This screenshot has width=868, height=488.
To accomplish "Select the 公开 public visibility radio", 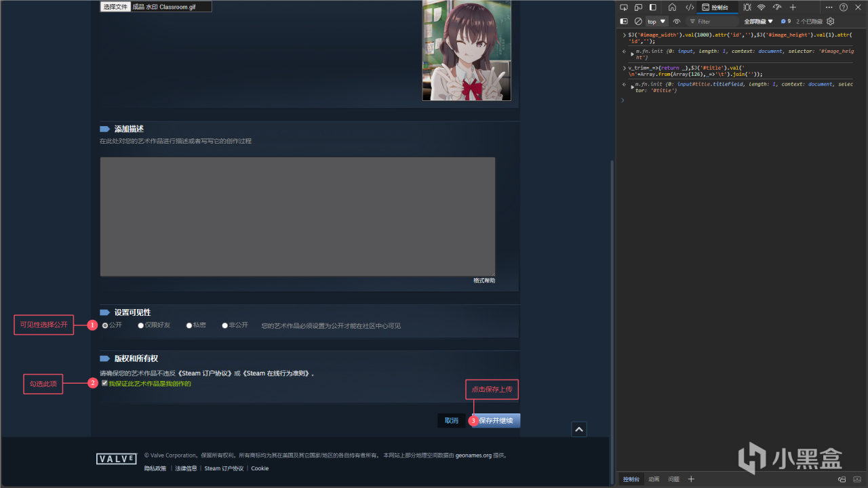I will coord(105,325).
